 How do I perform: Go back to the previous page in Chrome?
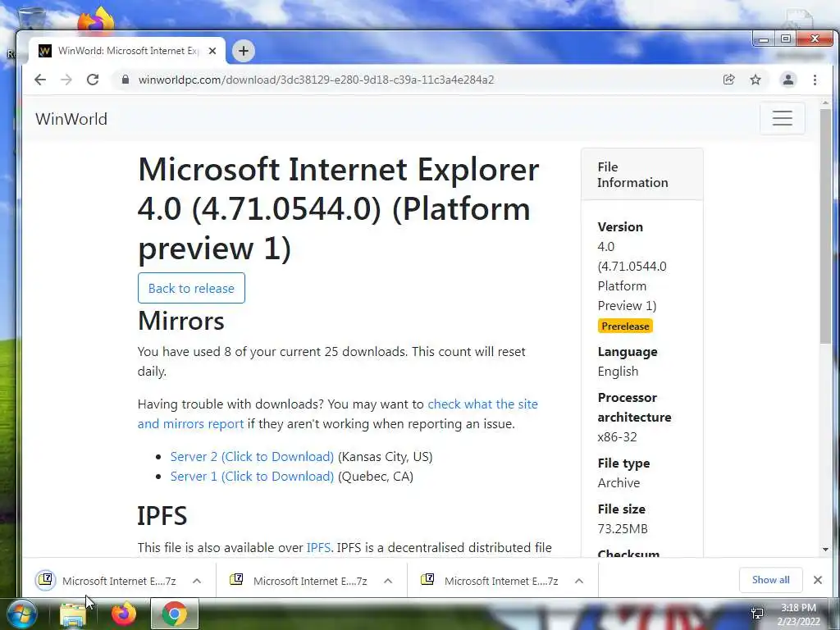(x=40, y=80)
